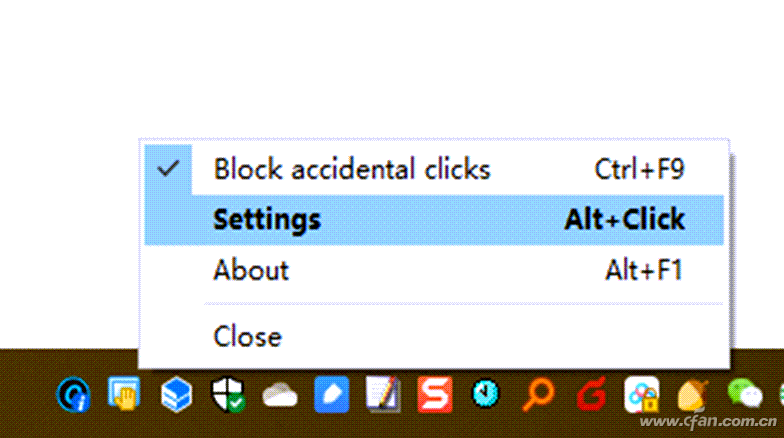The height and width of the screenshot is (438, 784).
Task: Click the hand-on-screen click blocker tray icon
Action: click(x=124, y=394)
